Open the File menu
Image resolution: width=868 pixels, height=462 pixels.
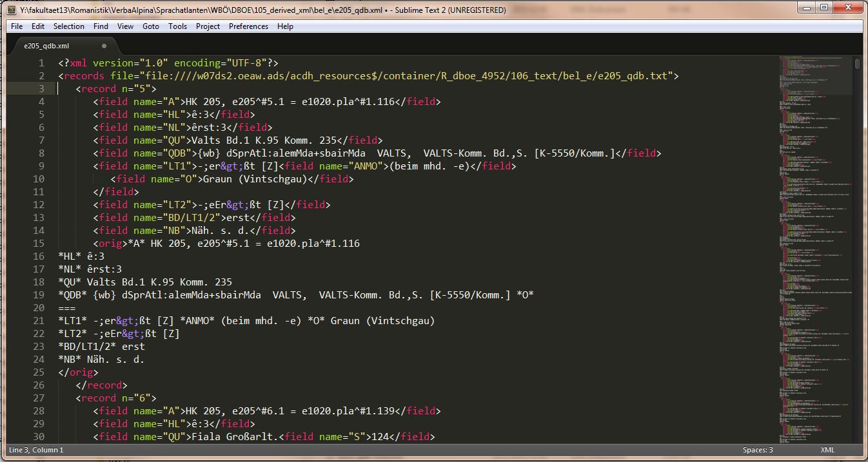[17, 26]
